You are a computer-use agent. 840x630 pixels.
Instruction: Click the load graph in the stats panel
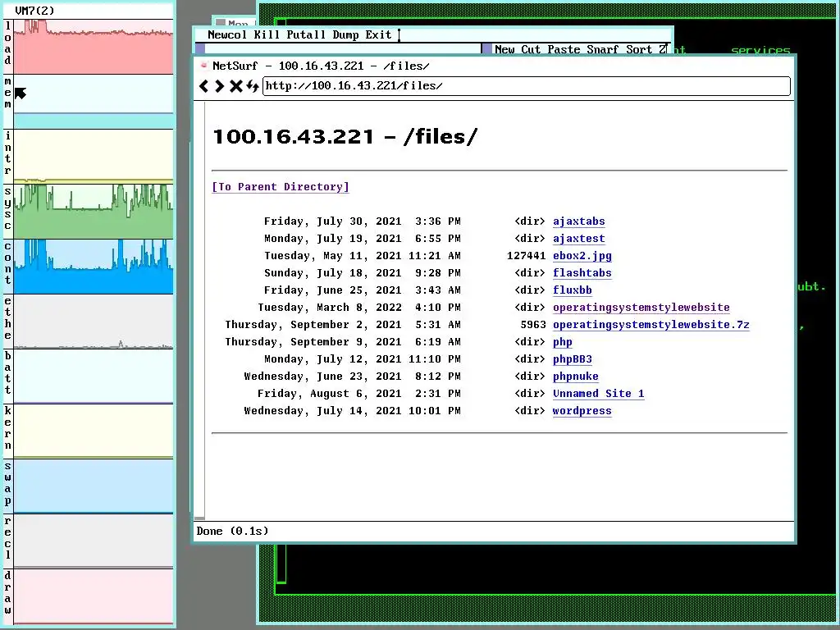pos(94,47)
